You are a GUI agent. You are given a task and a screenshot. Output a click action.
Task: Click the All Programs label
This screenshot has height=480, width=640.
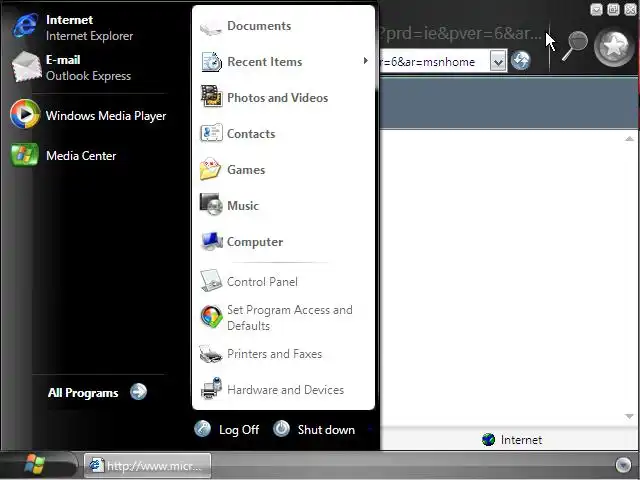point(83,393)
